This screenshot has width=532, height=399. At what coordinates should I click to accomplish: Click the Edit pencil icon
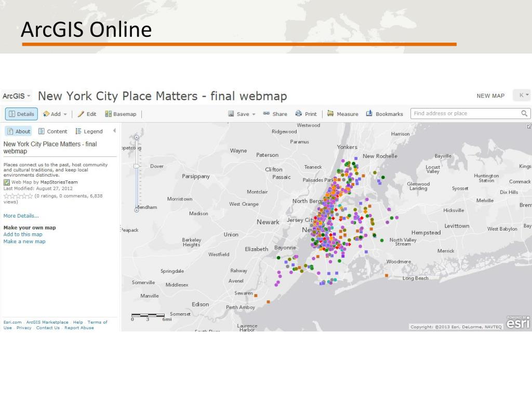81,114
